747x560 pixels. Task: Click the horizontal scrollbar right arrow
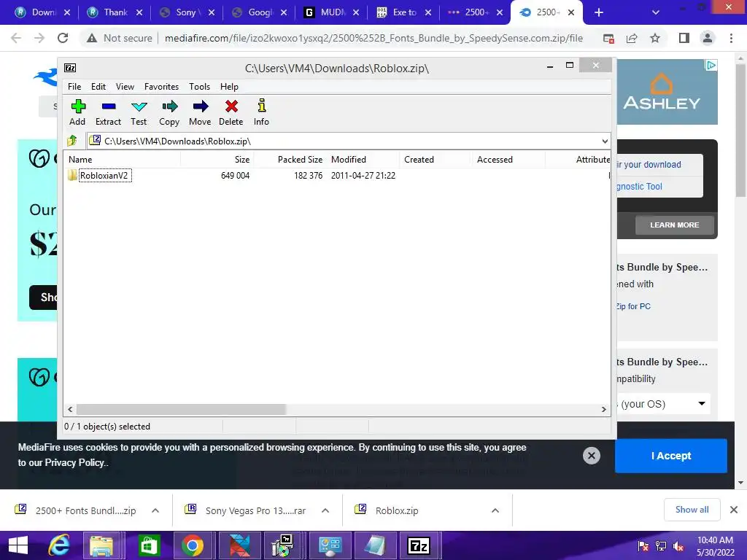click(x=603, y=410)
